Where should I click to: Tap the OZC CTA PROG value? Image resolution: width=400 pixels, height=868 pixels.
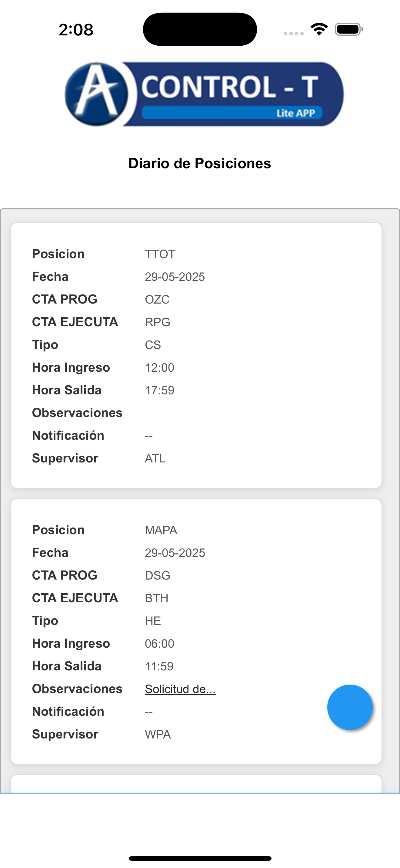tap(157, 299)
